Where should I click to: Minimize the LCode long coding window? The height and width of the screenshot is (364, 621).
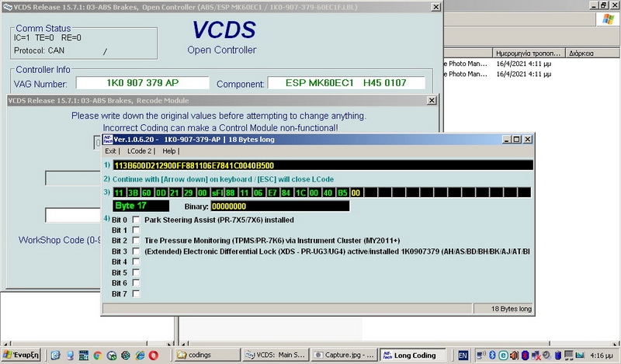(507, 140)
